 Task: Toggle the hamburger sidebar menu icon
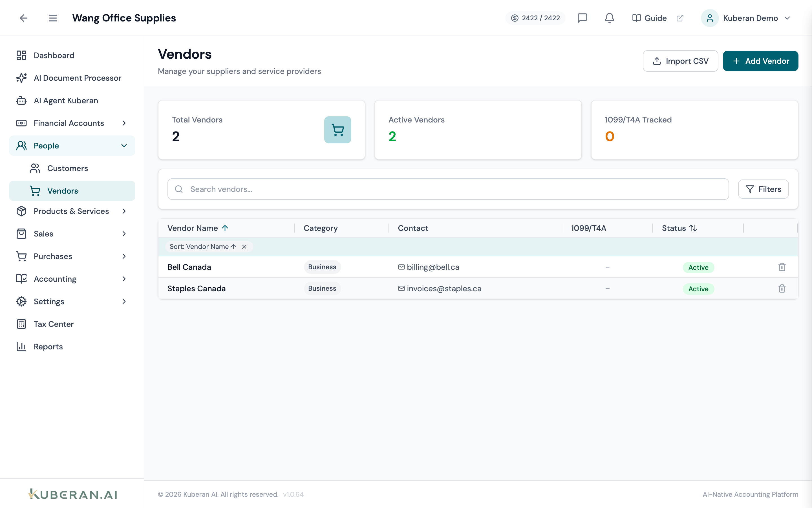pyautogui.click(x=53, y=18)
